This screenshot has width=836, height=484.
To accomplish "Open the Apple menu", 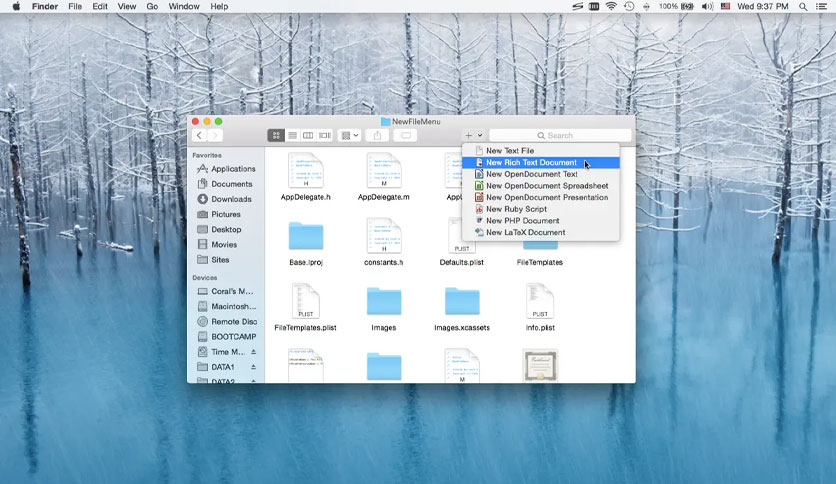I will point(15,6).
